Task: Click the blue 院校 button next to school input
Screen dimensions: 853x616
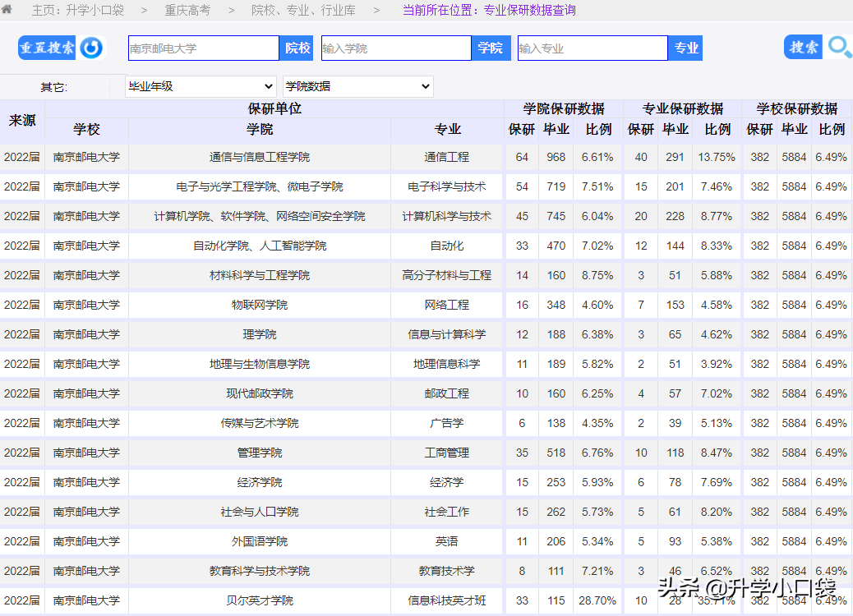Action: (x=295, y=48)
